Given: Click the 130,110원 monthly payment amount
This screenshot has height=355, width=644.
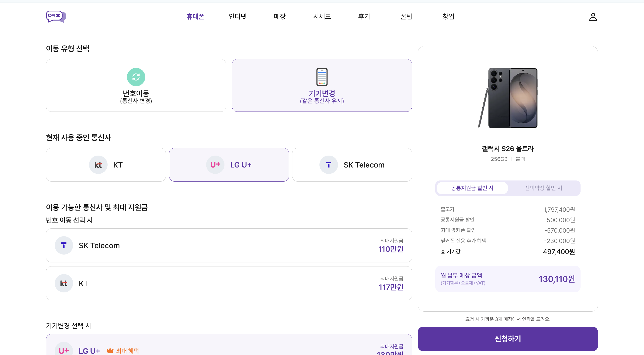Looking at the screenshot, I should (x=556, y=279).
